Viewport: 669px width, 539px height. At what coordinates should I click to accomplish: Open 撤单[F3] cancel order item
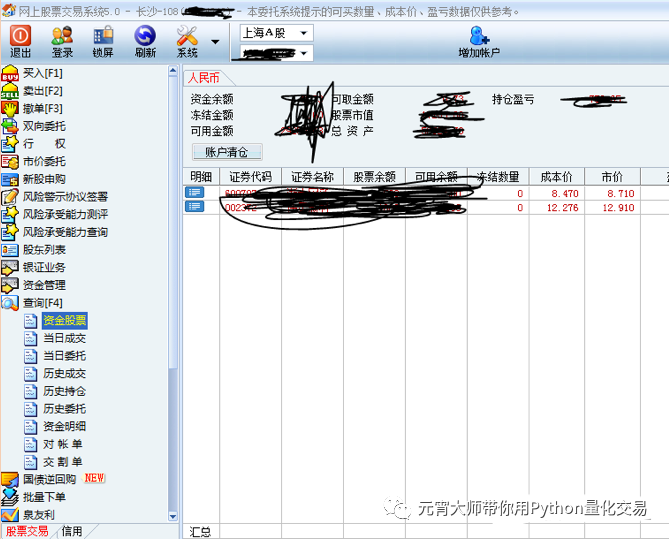(32, 108)
